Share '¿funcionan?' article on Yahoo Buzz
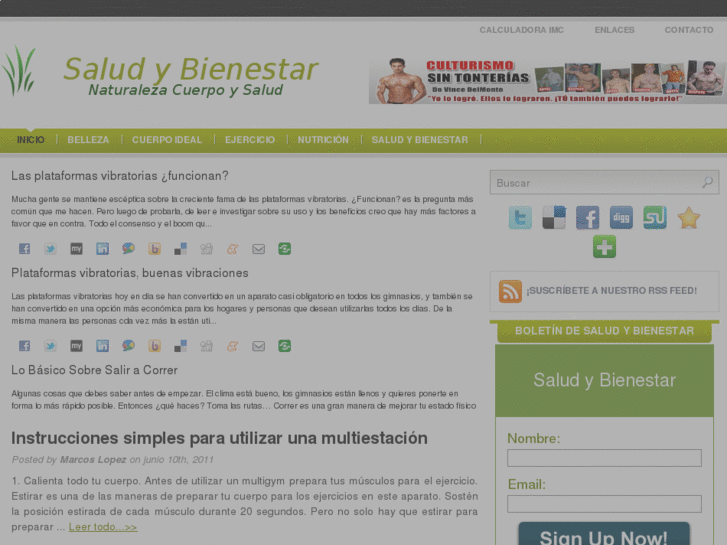 point(154,249)
